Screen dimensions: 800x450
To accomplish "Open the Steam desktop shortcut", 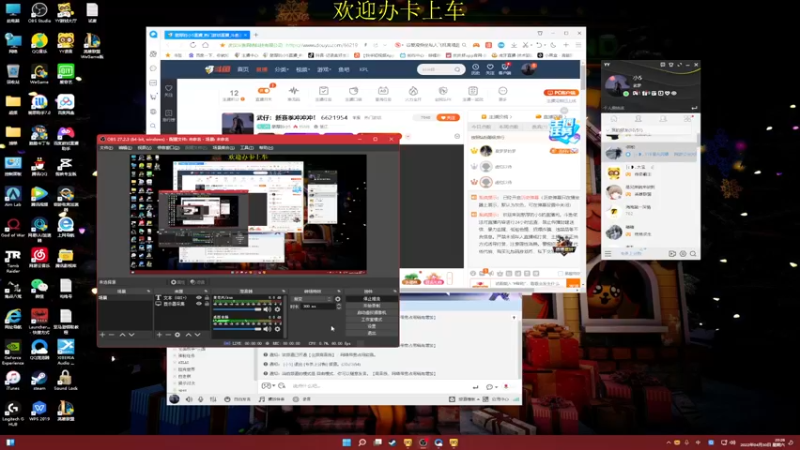I will tap(39, 381).
